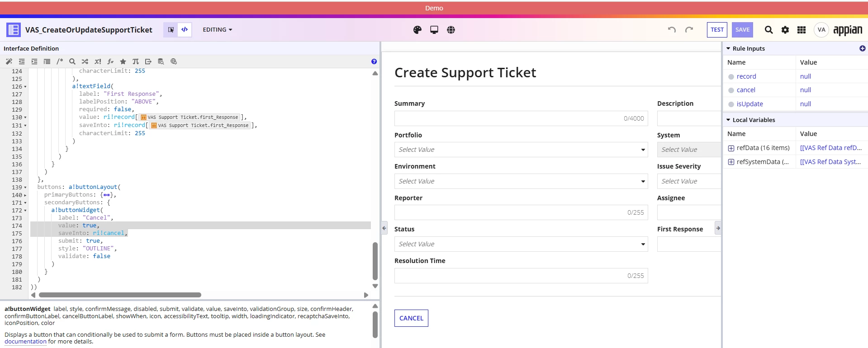The width and height of the screenshot is (868, 348).
Task: Open the Status dropdown
Action: pos(521,244)
